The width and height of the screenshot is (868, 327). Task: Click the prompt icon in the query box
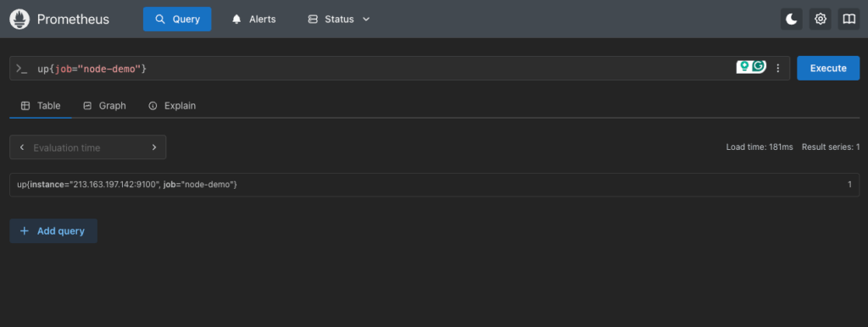pyautogui.click(x=21, y=69)
